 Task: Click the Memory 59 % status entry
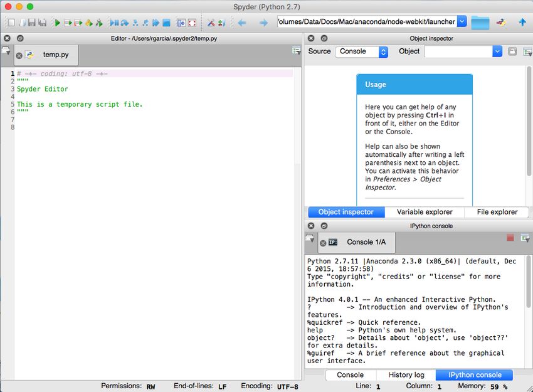click(x=483, y=386)
